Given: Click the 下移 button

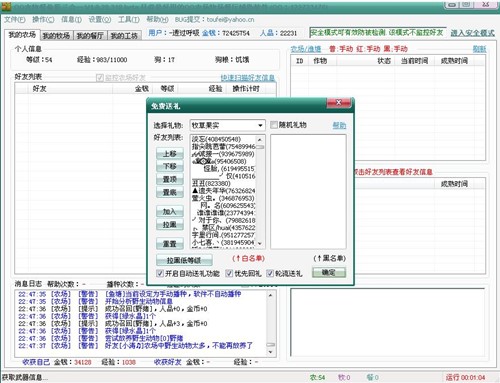Looking at the screenshot, I should 170,166.
